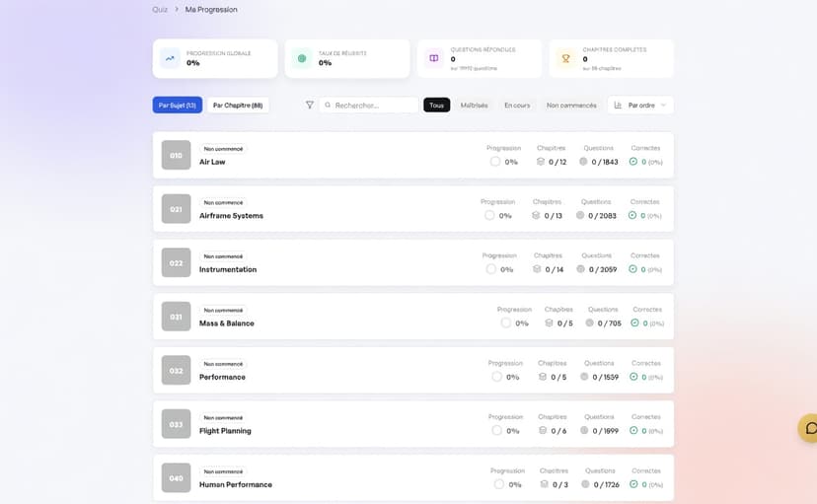Select the En cours filter tab
This screenshot has width=817, height=504.
517,105
